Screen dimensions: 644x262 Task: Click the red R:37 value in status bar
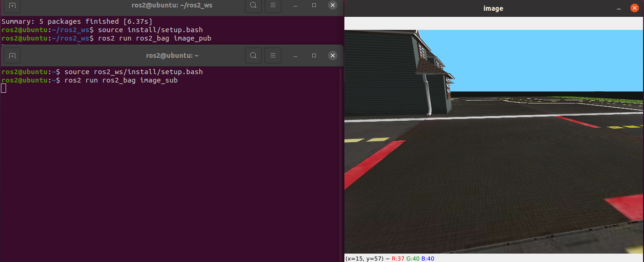coord(398,258)
